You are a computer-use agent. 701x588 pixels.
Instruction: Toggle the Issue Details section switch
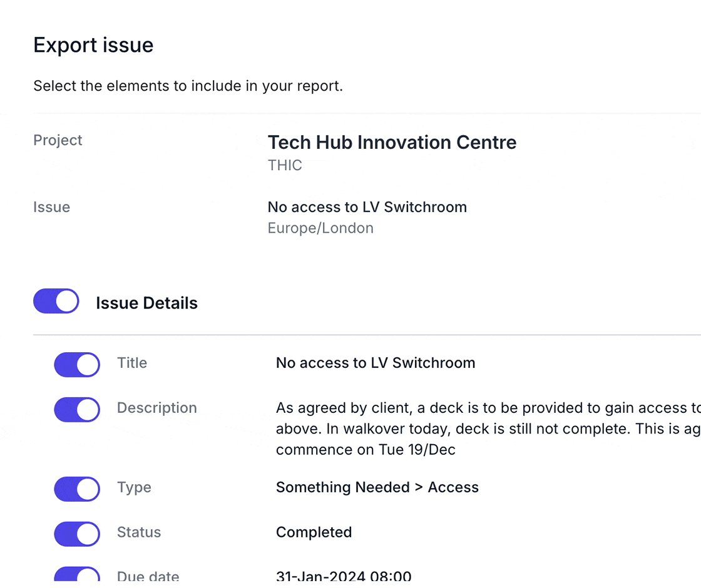[x=56, y=301]
